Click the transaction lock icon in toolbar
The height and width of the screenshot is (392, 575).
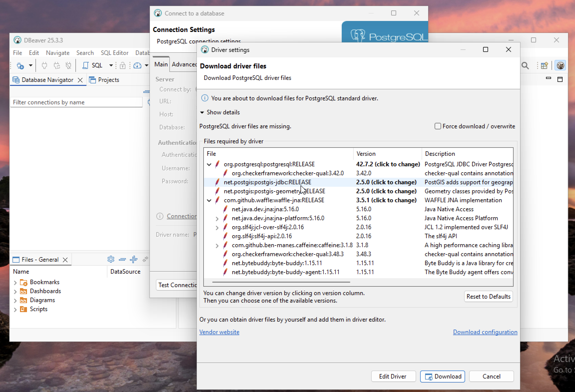122,66
